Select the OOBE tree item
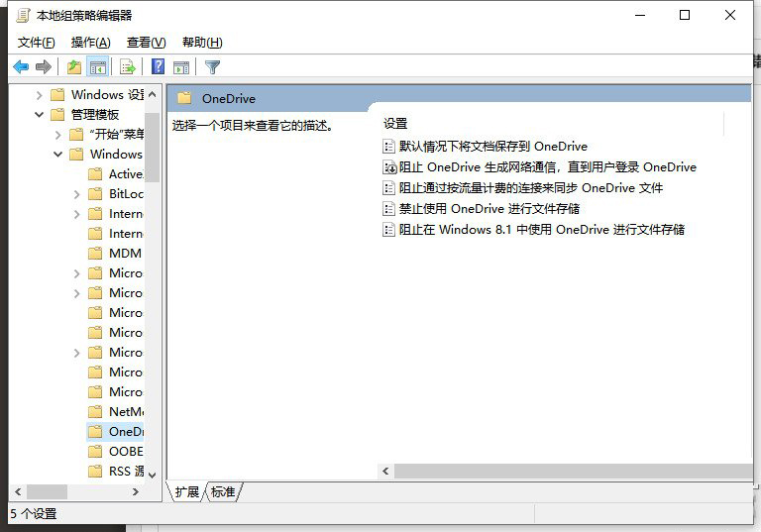 (x=126, y=452)
